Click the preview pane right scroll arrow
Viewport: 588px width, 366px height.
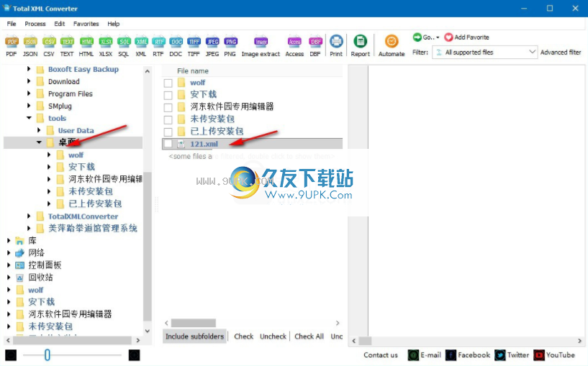(x=580, y=341)
